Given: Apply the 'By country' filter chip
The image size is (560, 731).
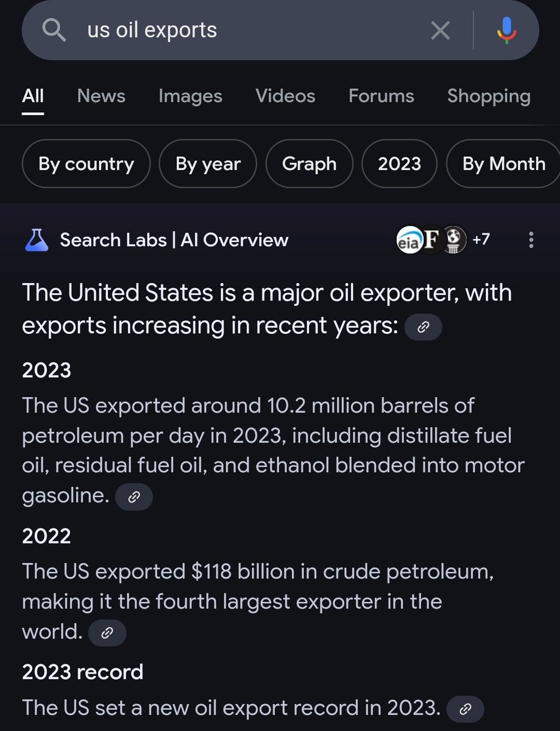Looking at the screenshot, I should (x=86, y=164).
